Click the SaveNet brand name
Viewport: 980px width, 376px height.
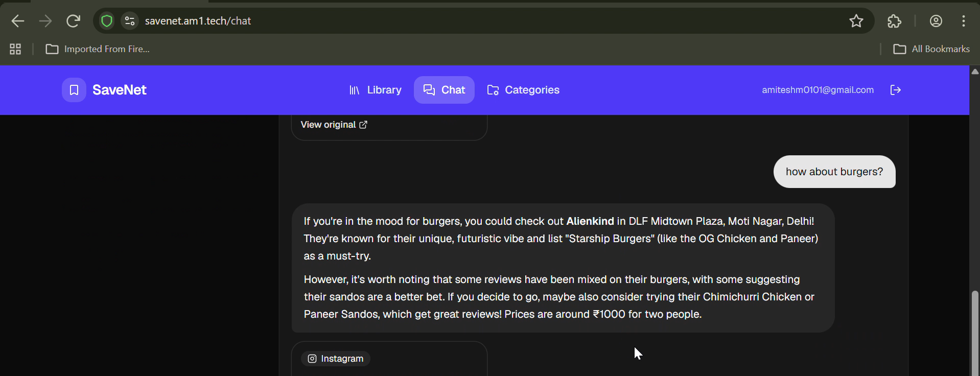pyautogui.click(x=120, y=90)
